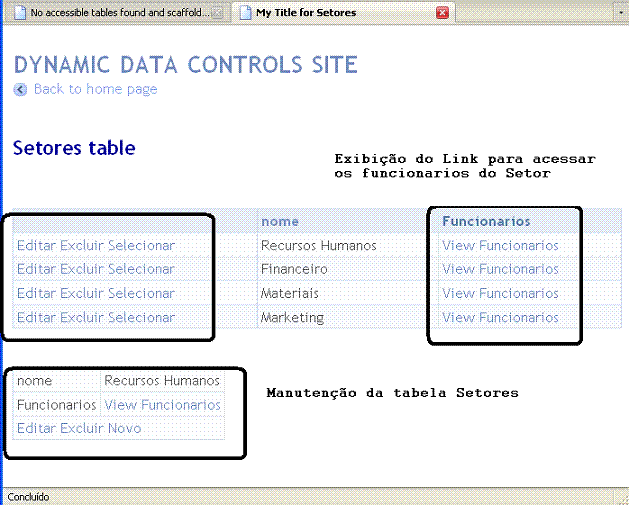
Task: Open the Back to home page link
Action: coord(95,89)
